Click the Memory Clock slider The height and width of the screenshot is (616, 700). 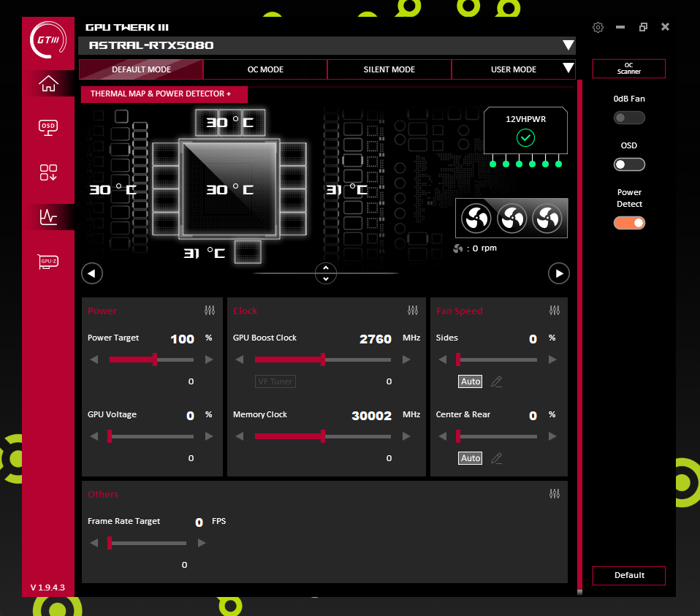click(323, 436)
